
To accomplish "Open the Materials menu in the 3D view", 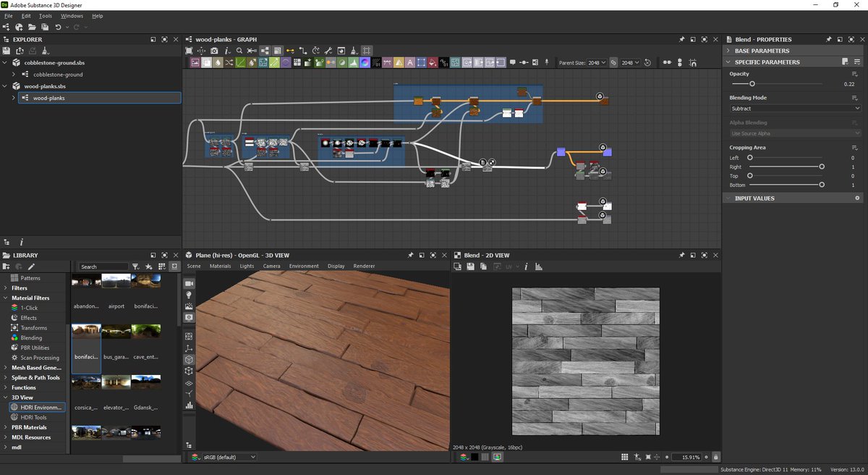I will (219, 266).
